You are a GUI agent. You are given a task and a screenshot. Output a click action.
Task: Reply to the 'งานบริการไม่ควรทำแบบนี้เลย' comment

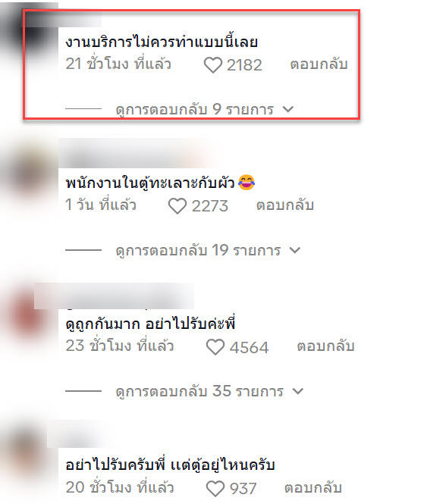pos(319,64)
